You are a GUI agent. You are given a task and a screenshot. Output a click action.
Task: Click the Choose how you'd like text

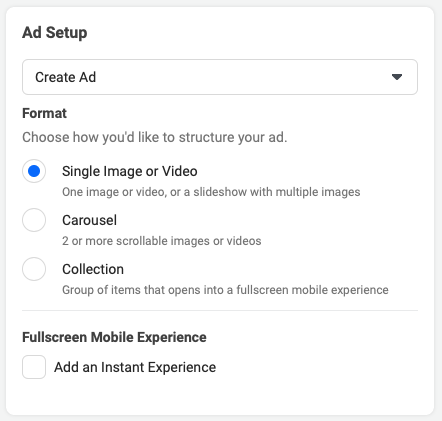tap(155, 137)
